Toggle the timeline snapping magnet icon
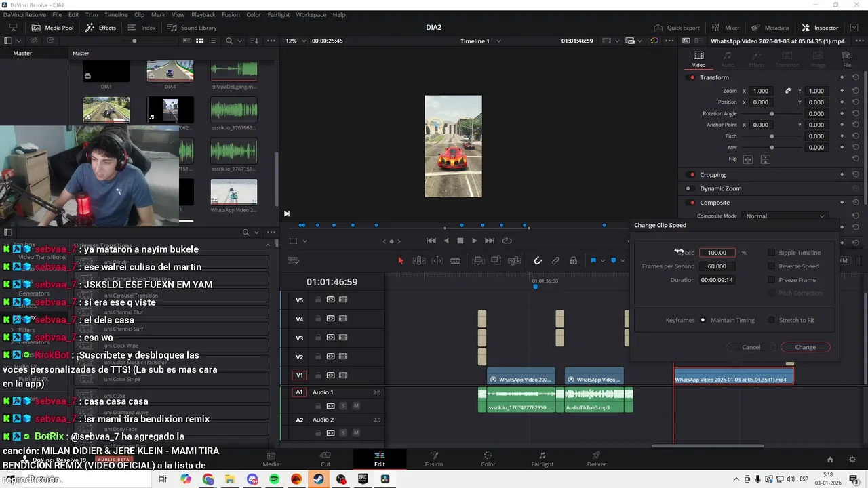868x488 pixels. 538,261
